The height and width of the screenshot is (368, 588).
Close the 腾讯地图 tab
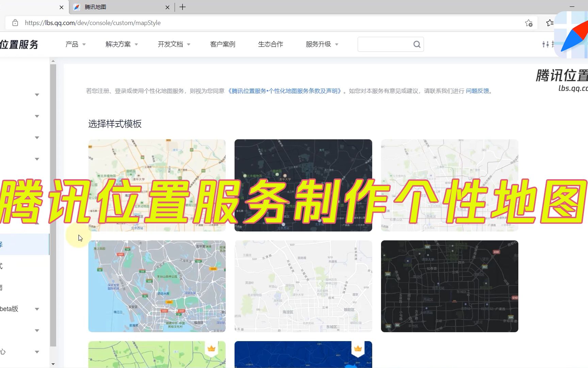167,7
